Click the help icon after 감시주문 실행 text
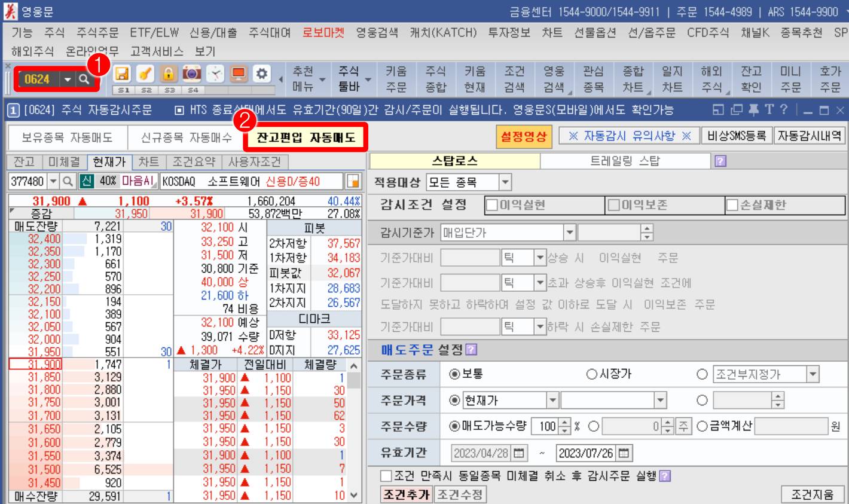849x504 pixels. click(x=664, y=476)
